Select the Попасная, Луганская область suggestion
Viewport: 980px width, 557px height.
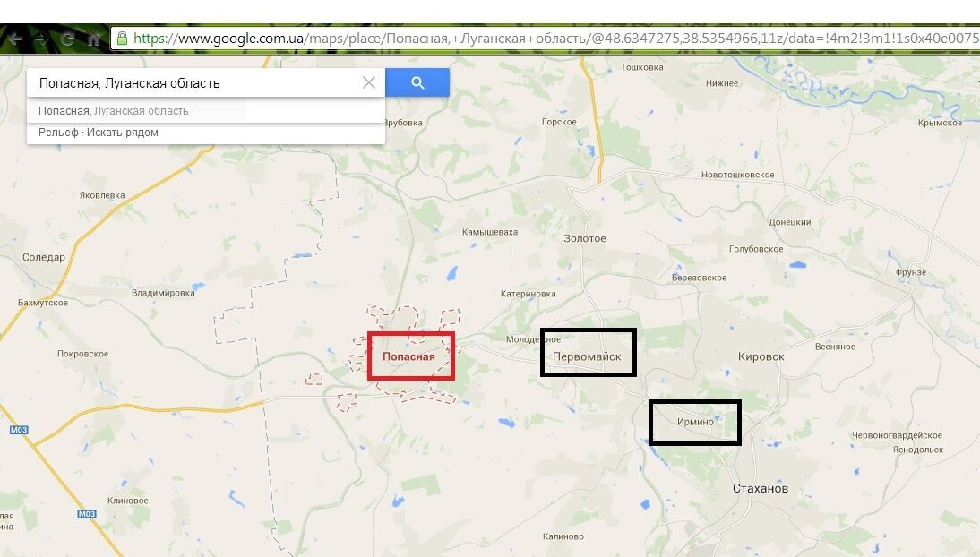(113, 111)
